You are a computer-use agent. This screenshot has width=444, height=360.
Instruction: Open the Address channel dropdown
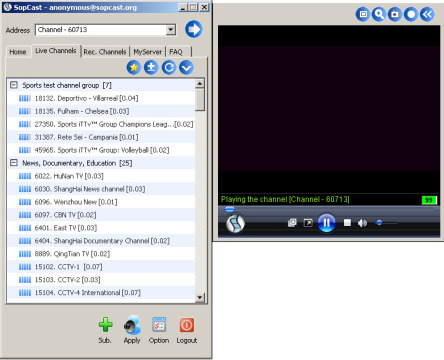point(171,30)
